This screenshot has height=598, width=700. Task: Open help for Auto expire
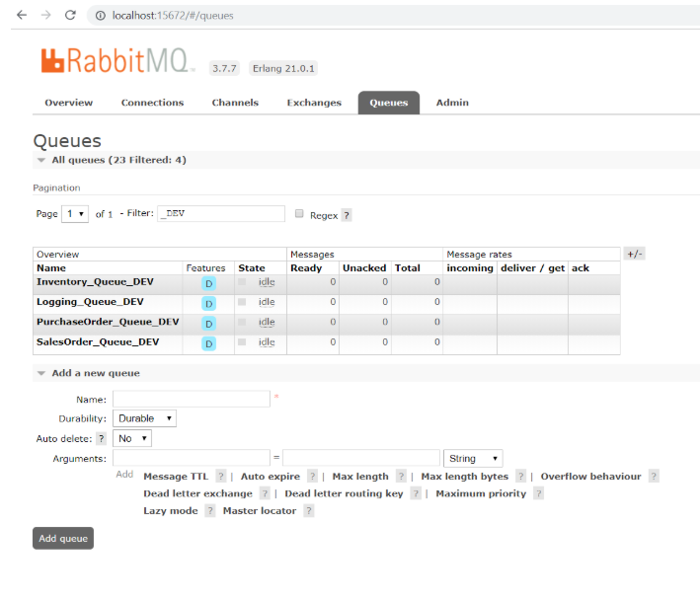click(x=313, y=477)
